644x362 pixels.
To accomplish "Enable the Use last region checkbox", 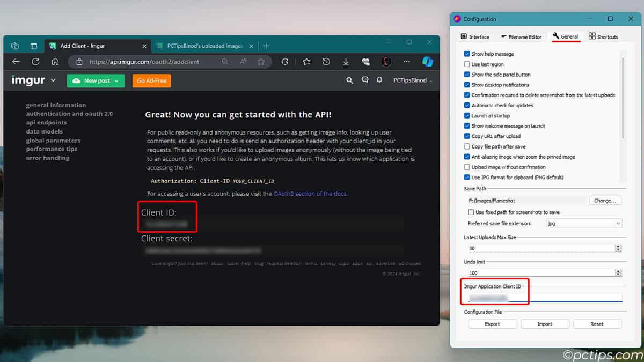I will [467, 64].
